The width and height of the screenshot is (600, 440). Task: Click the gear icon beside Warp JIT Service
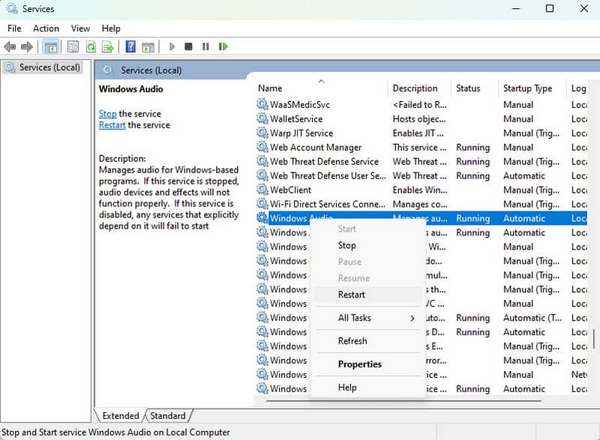tap(262, 132)
